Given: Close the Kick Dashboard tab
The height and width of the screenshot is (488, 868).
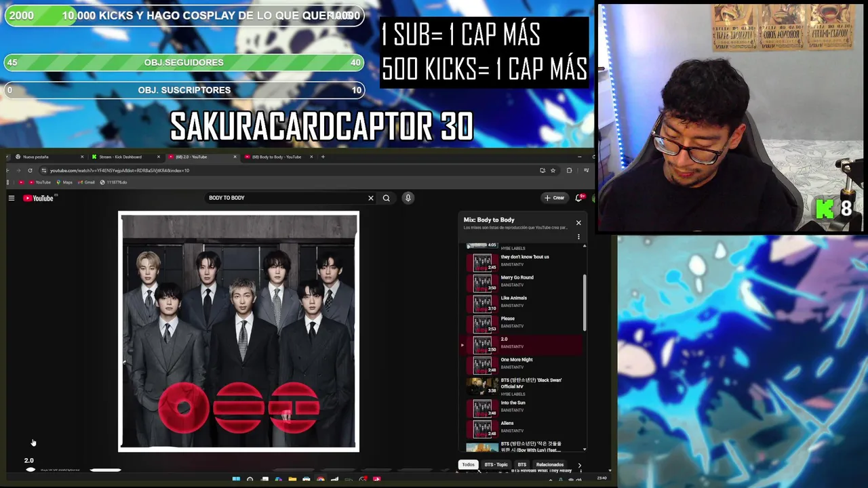Looking at the screenshot, I should [159, 157].
